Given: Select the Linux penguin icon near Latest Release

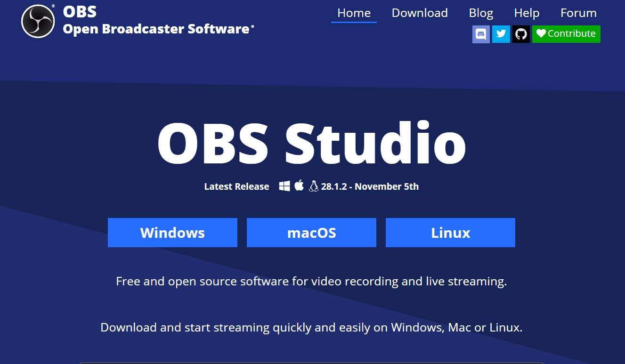Looking at the screenshot, I should point(314,186).
